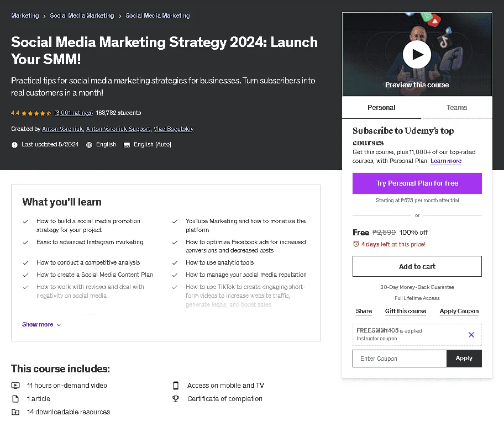Screen dimensions: 504x432
Task: Open Anton Voroniuk Support profile
Action: pos(118,129)
